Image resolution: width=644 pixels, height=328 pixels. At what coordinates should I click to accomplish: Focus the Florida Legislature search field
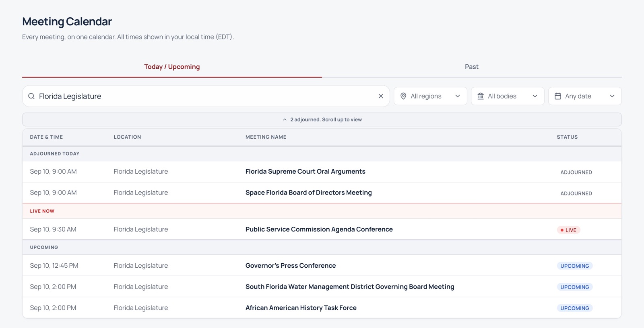(x=206, y=96)
